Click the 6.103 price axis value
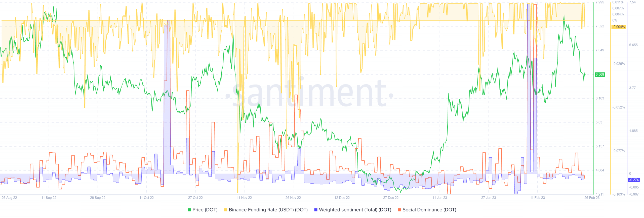644x218 pixels. [x=600, y=98]
